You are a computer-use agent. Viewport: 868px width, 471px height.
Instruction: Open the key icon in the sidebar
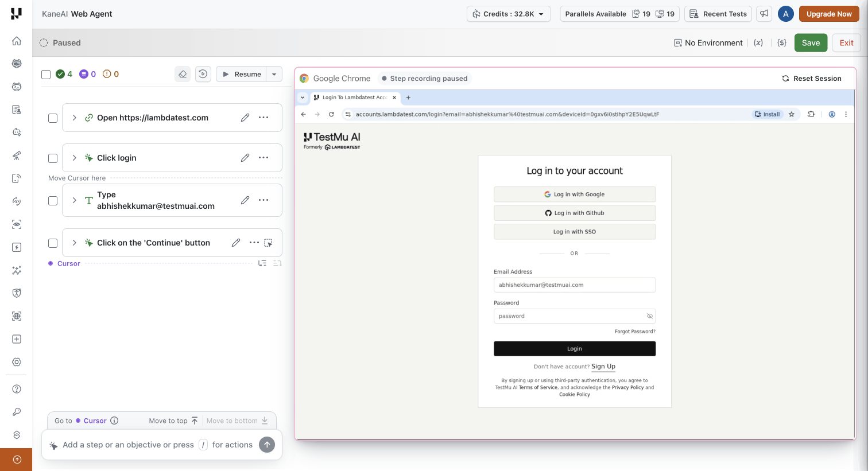(x=17, y=412)
